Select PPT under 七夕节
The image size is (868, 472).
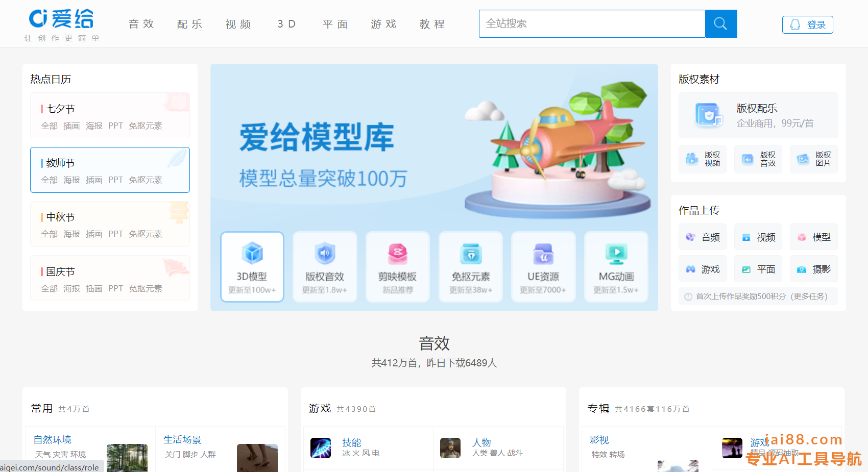[x=115, y=126]
